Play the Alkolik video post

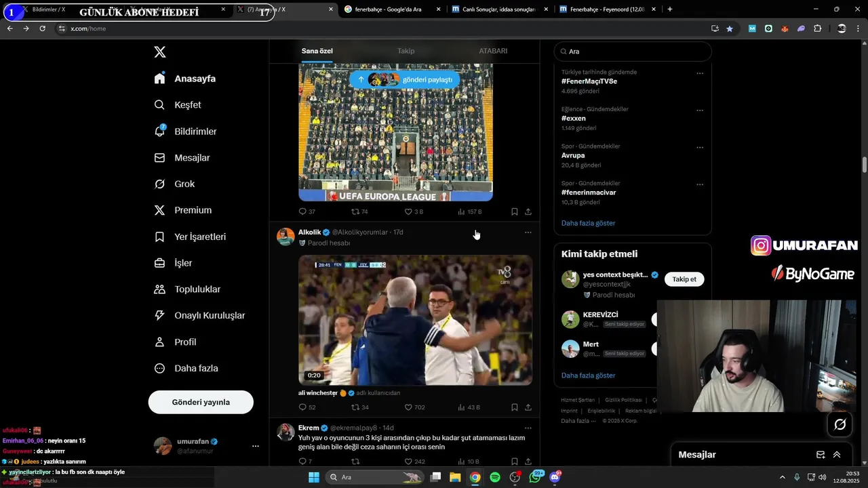click(415, 320)
